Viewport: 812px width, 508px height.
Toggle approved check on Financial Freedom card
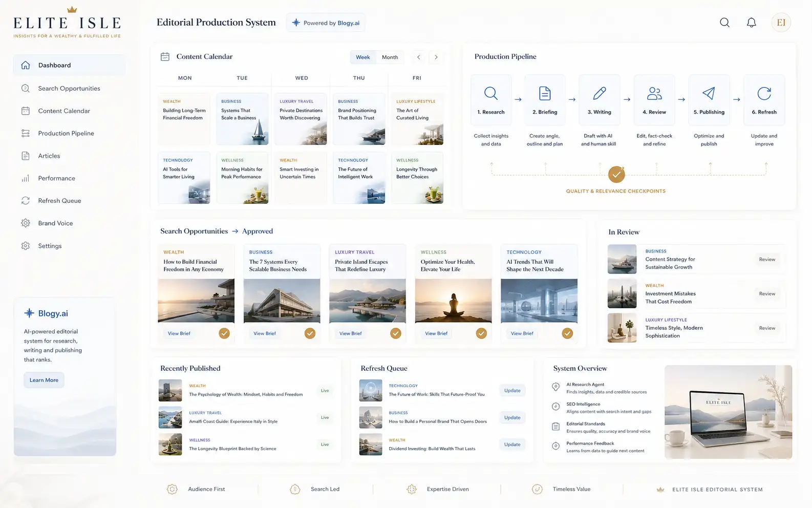pyautogui.click(x=224, y=333)
